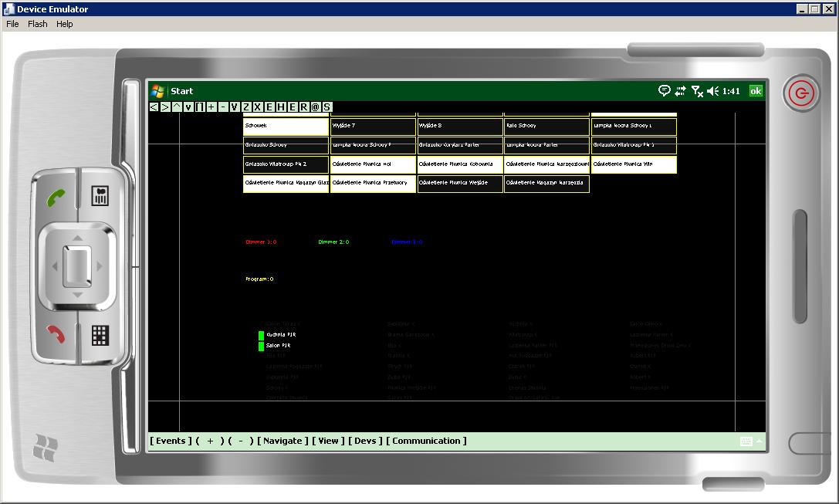839x504 pixels.
Task: Click the ( - ) bottom bar button
Action: [240, 441]
